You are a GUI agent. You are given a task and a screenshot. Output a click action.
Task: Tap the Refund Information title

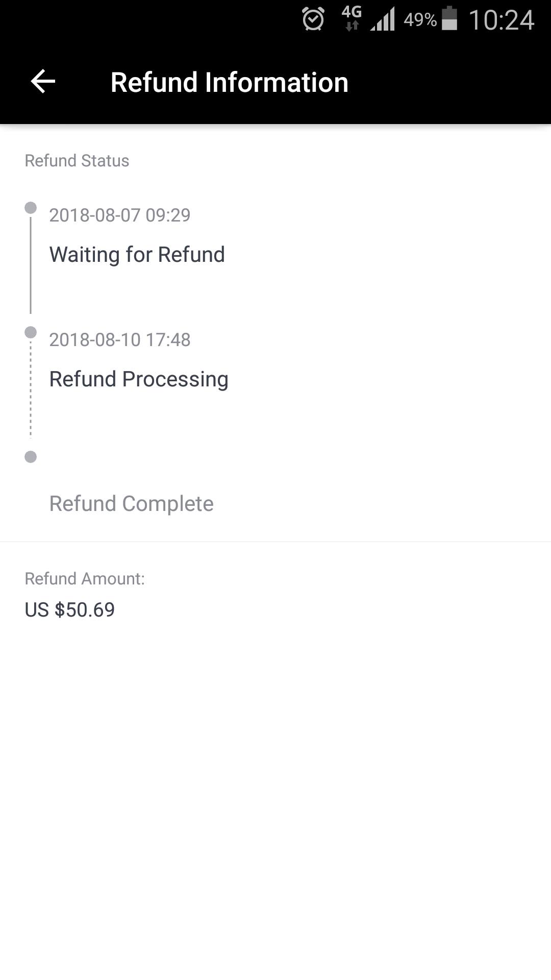tap(229, 82)
